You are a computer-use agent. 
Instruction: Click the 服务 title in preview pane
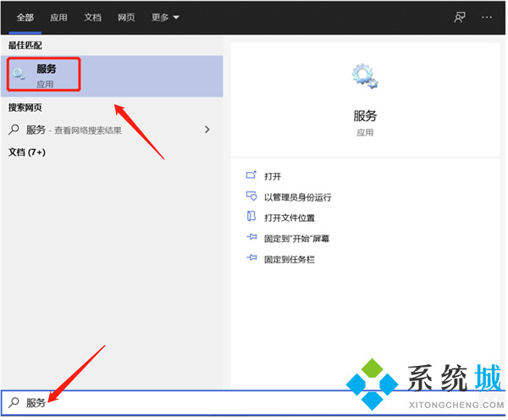click(365, 116)
